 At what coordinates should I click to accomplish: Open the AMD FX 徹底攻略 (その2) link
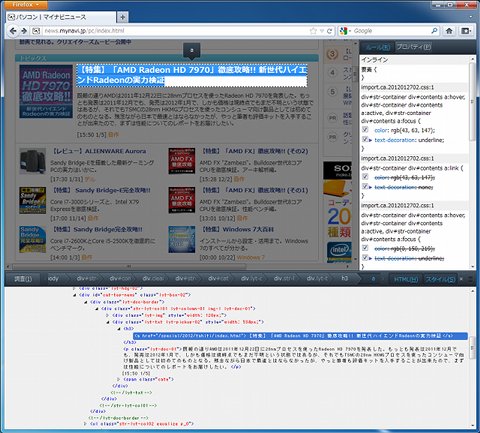(x=254, y=151)
